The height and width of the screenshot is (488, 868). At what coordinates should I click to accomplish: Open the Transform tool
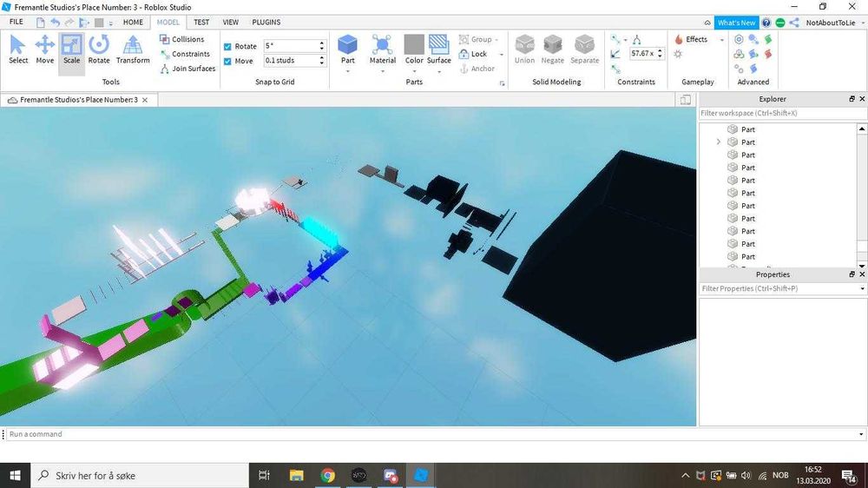(133, 49)
